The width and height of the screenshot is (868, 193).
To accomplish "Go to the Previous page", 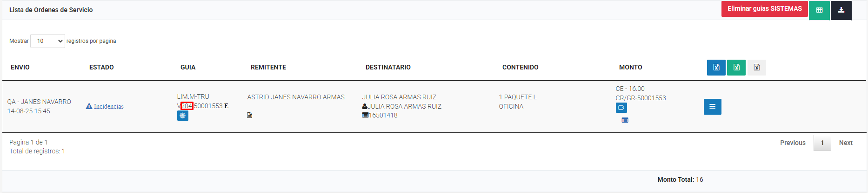I will (x=793, y=143).
